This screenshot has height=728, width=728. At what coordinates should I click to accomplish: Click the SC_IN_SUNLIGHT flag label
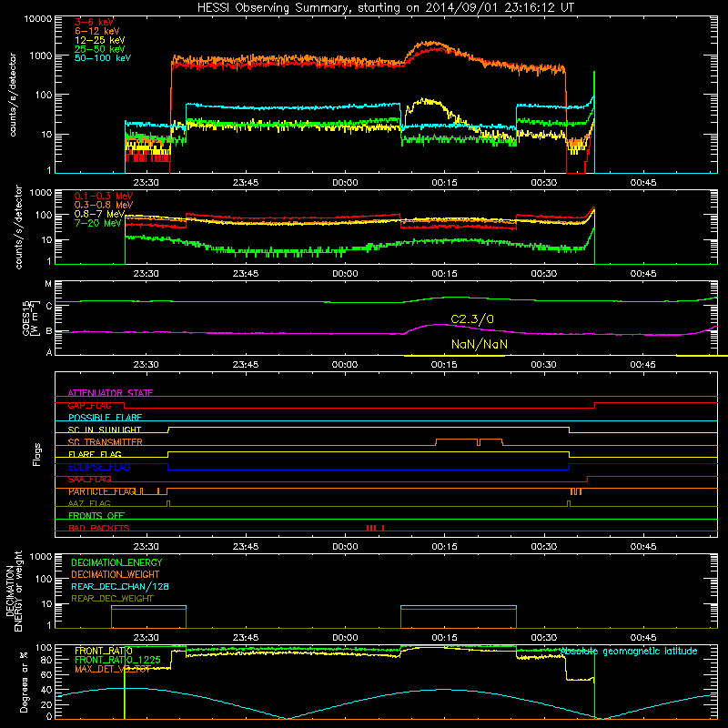pos(105,430)
